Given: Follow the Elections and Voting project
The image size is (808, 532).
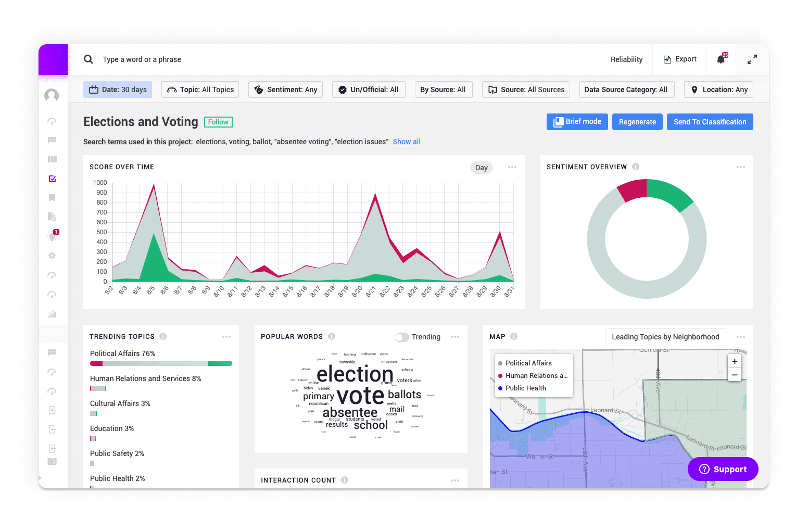Looking at the screenshot, I should 218,122.
